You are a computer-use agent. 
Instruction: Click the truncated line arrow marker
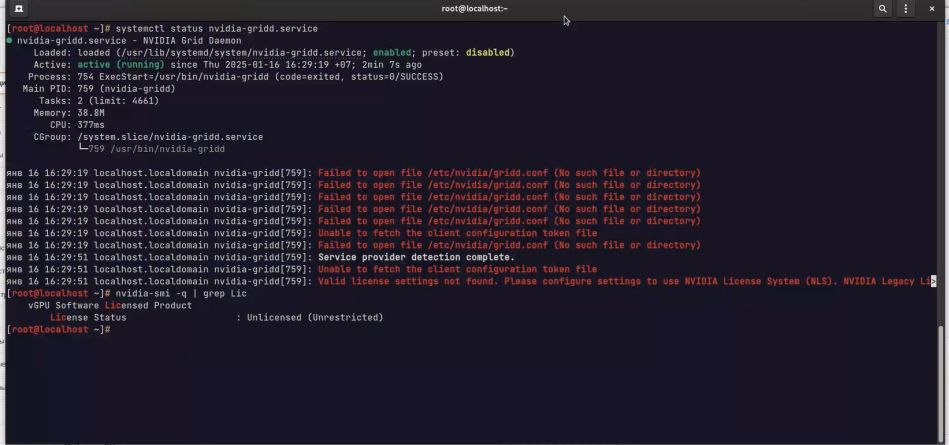(x=933, y=282)
